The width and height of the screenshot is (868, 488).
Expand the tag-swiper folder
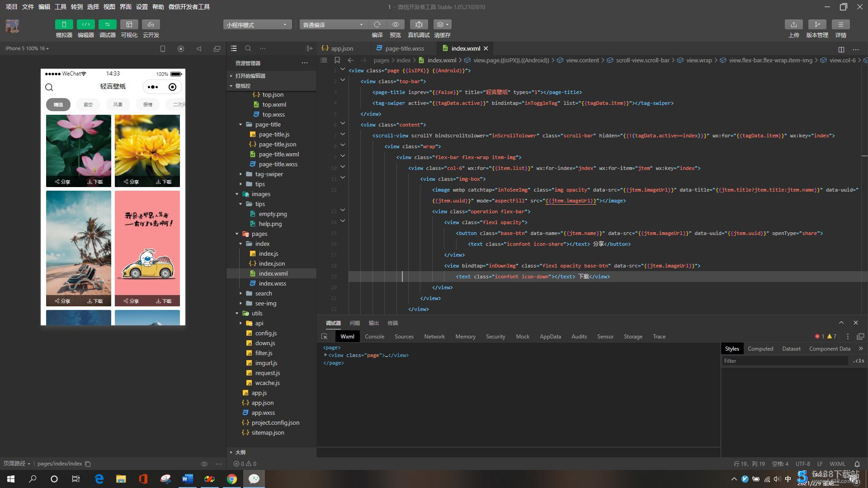[269, 174]
